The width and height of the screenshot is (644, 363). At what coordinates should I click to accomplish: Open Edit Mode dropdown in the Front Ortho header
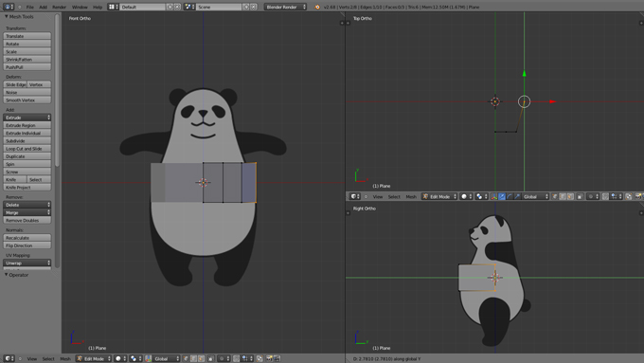tap(94, 358)
